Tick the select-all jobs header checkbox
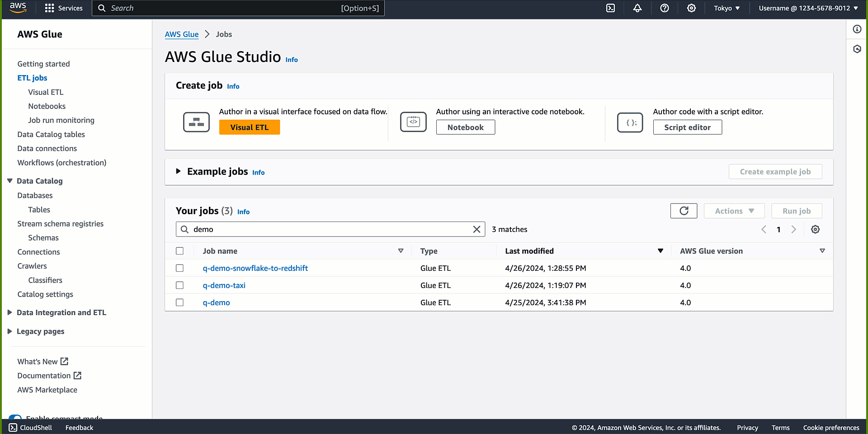Viewport: 868px width, 434px height. point(180,251)
